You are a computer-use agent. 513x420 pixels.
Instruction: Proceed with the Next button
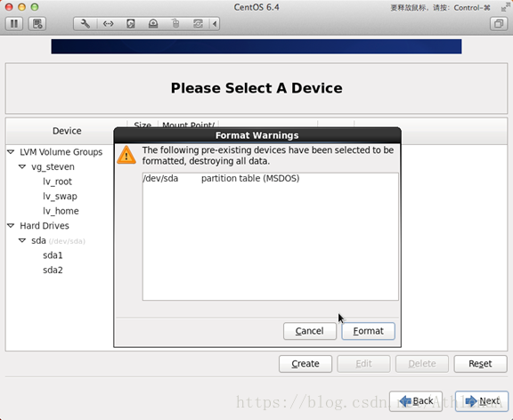[482, 401]
